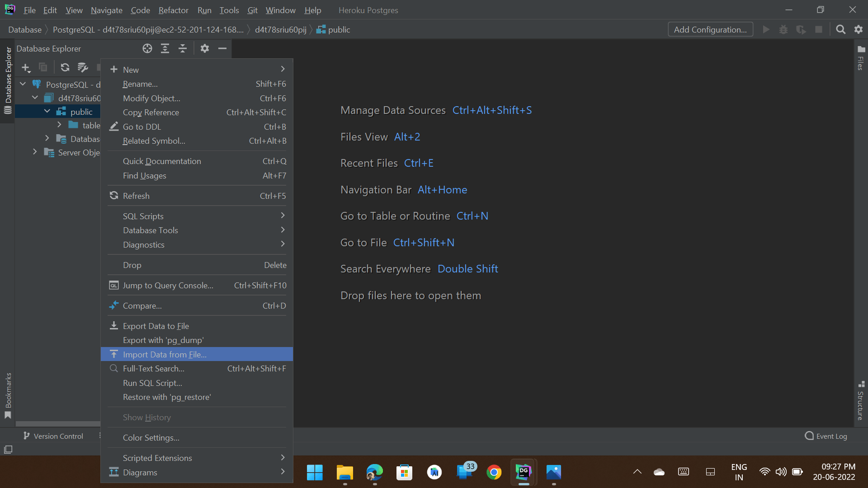868x488 pixels.
Task: Start debugging with the bug icon
Action: (x=783, y=29)
